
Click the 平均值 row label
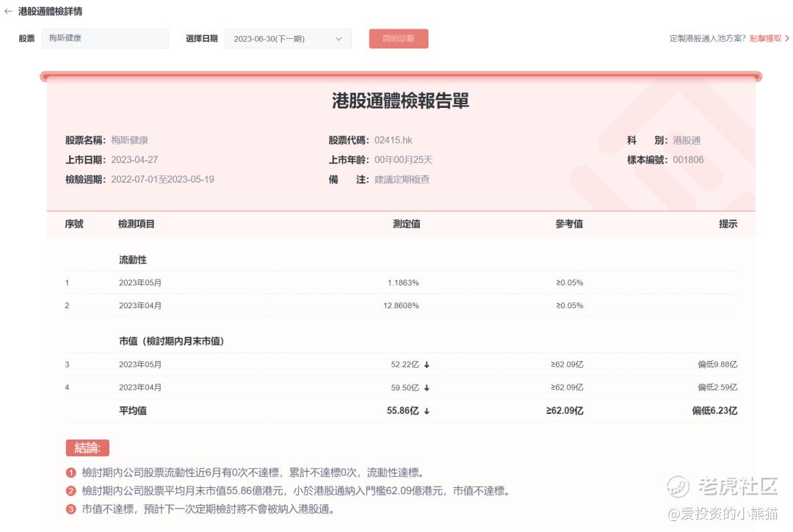pos(133,411)
